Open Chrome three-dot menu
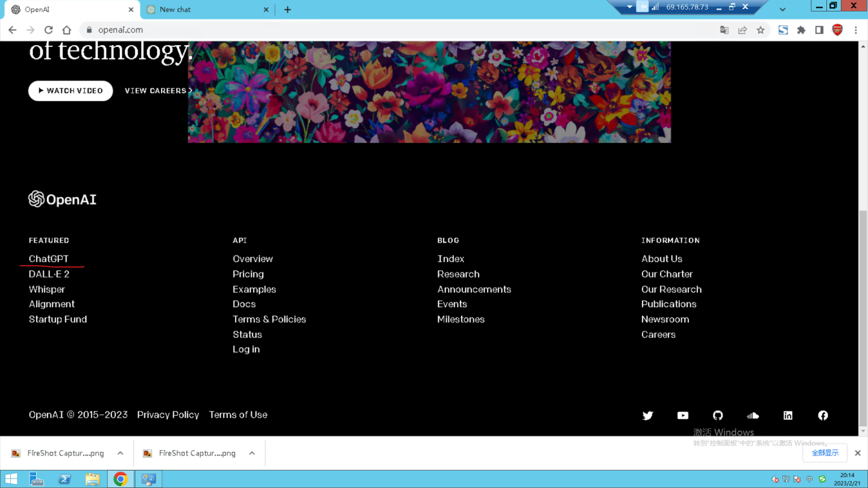Image resolution: width=868 pixels, height=488 pixels. pos(856,30)
